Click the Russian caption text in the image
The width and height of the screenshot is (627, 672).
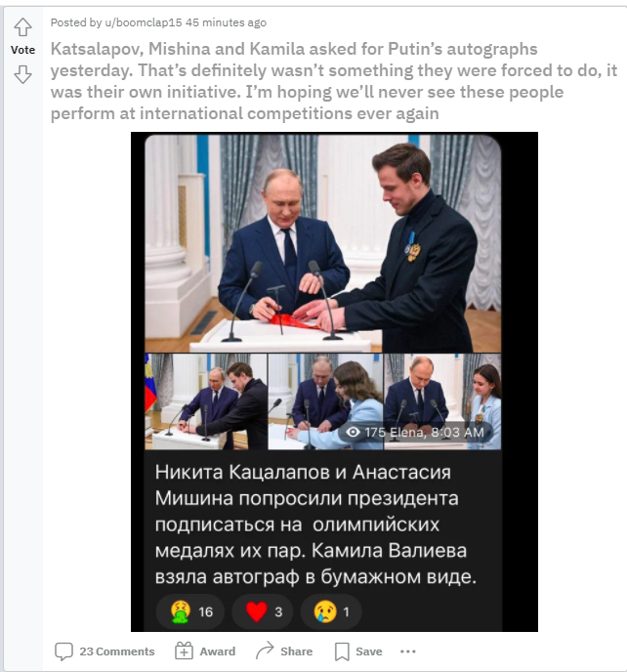[x=315, y=525]
